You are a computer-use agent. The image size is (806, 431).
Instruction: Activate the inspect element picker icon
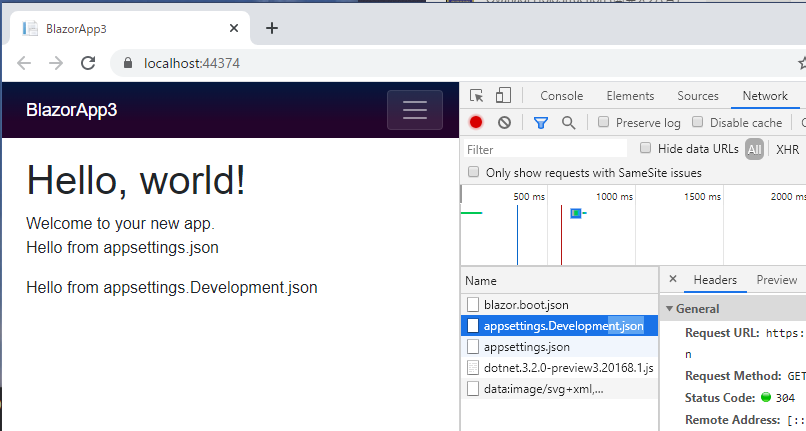tap(477, 96)
